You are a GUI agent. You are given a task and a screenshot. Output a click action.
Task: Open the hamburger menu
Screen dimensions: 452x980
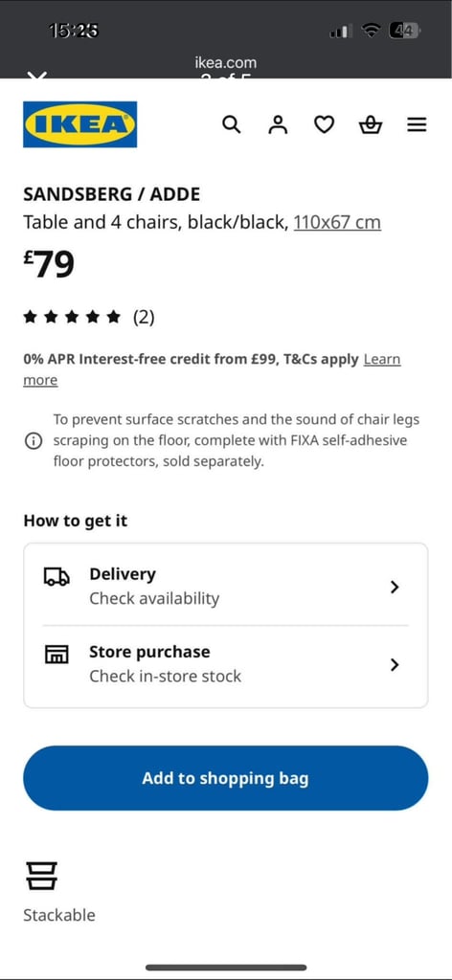[x=417, y=125]
